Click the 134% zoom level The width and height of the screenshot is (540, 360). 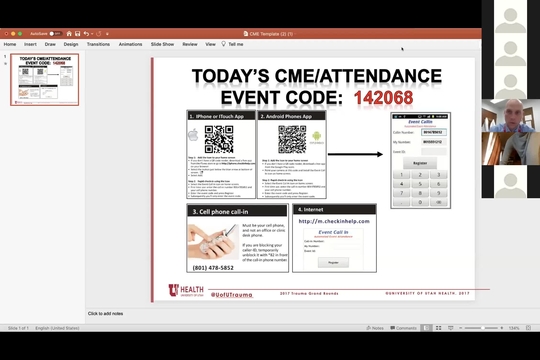click(x=514, y=328)
